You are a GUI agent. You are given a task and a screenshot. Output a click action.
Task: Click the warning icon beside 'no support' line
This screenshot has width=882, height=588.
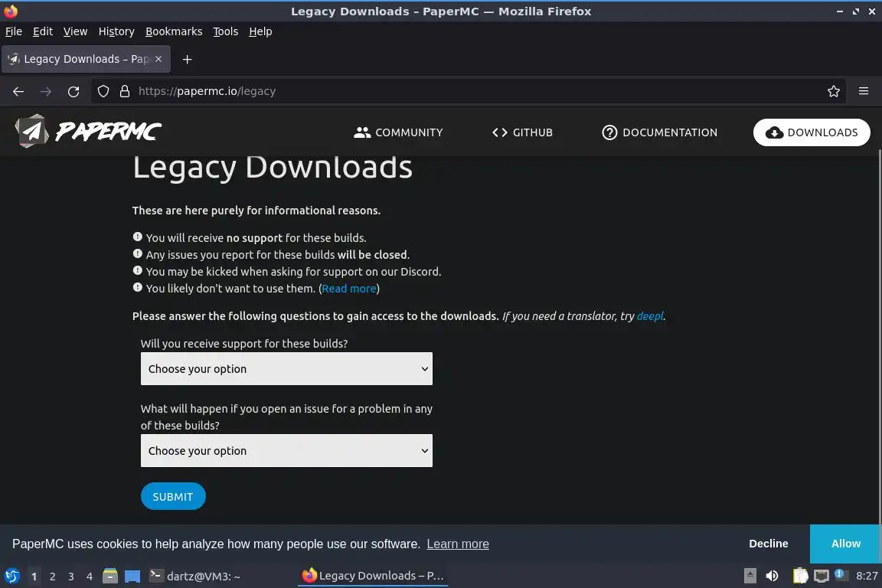point(137,237)
